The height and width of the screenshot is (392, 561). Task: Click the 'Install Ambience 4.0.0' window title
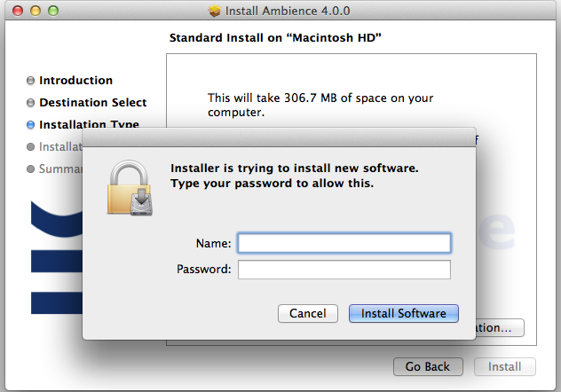288,11
